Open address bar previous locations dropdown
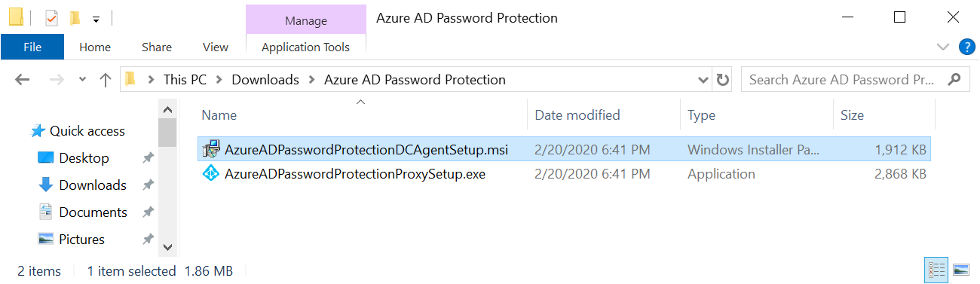 (703, 80)
